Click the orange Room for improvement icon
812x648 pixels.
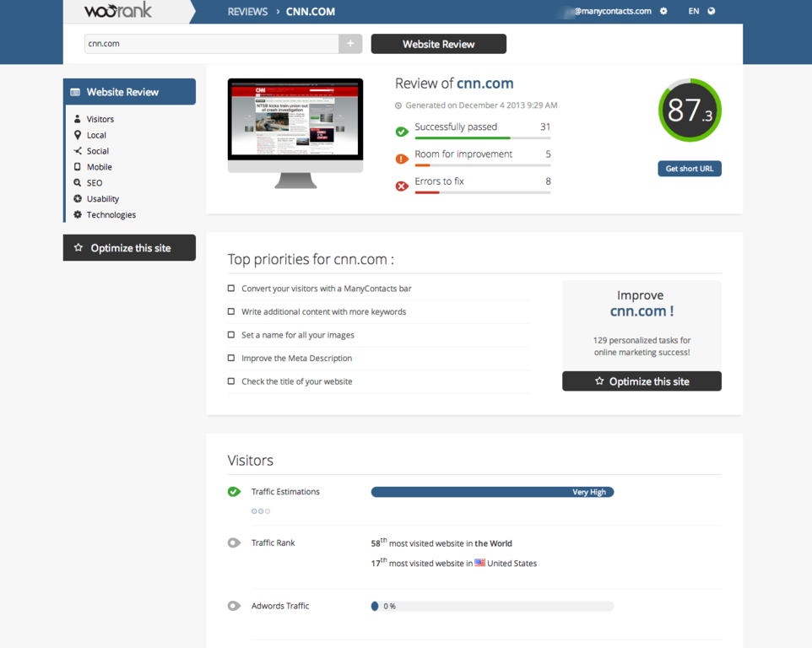click(x=402, y=159)
